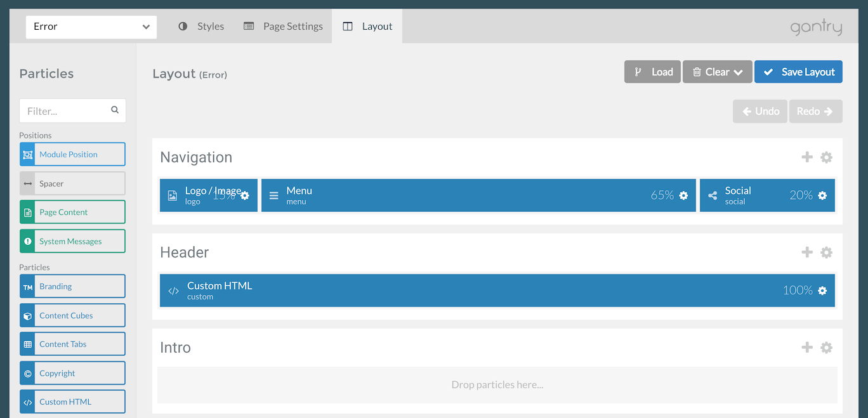This screenshot has width=868, height=418.
Task: Open settings gear for Social particle
Action: (x=822, y=195)
